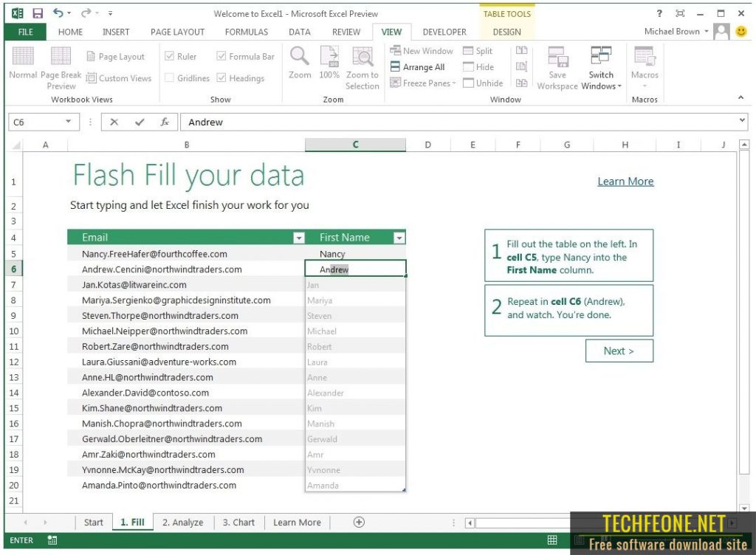Click the Save icon in quick access toolbar
756x555 pixels.
[38, 13]
